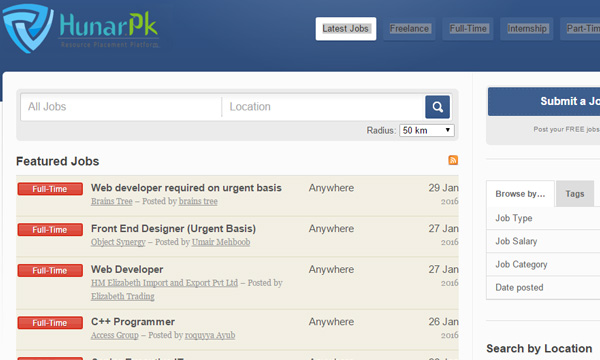Open the Radius 50 km dropdown
Screen dimensions: 600x360
[x=427, y=130]
